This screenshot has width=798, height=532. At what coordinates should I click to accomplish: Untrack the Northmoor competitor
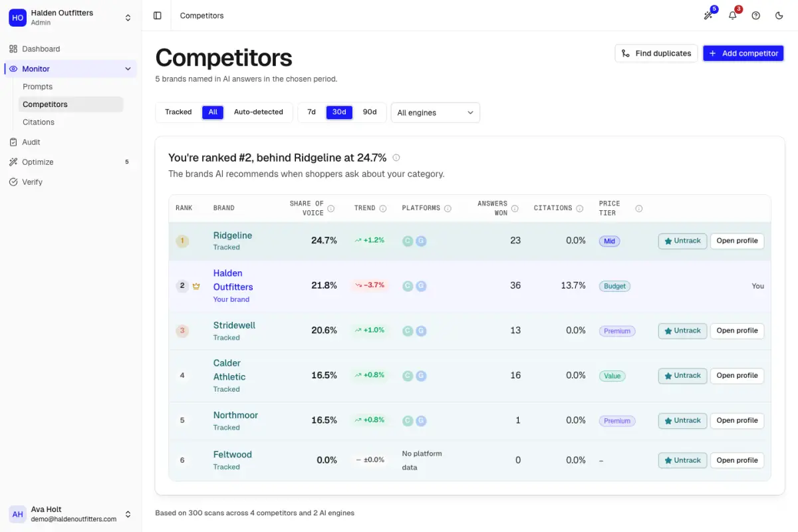tap(682, 420)
